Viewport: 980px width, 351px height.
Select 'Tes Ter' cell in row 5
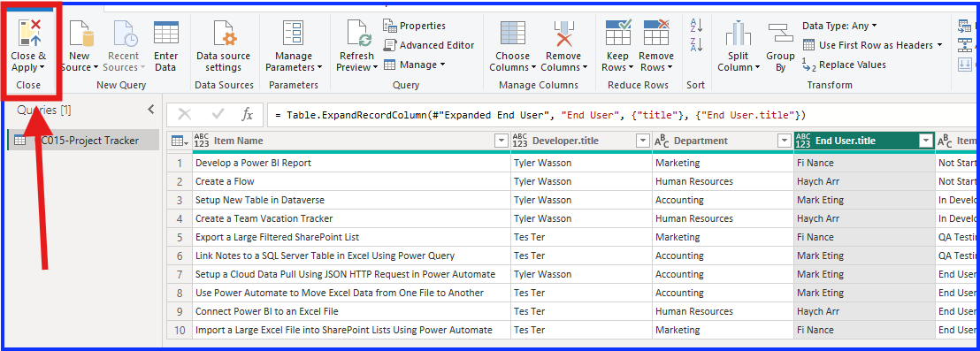click(581, 237)
